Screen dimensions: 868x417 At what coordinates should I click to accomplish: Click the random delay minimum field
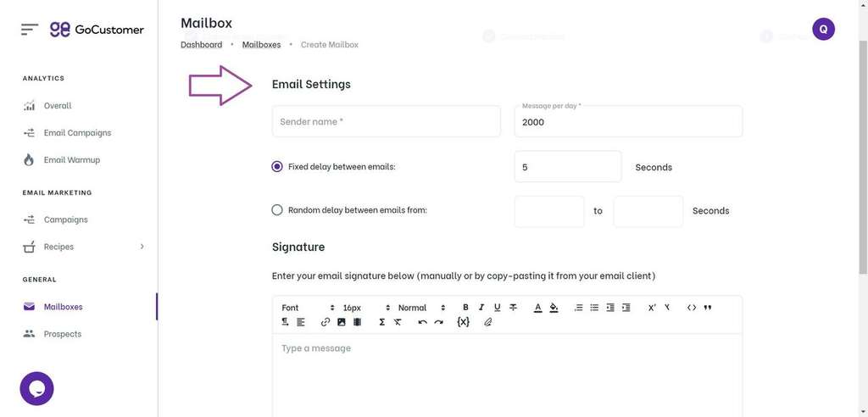tap(549, 211)
